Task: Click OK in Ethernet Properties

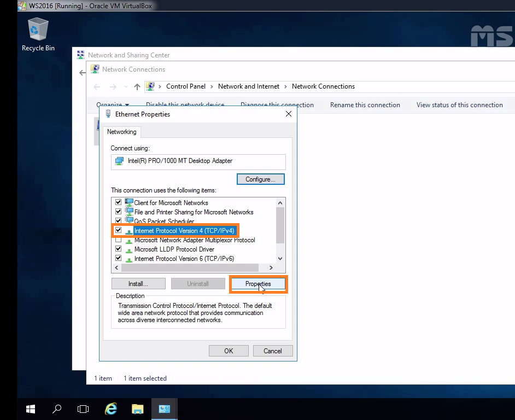Action: tap(229, 351)
